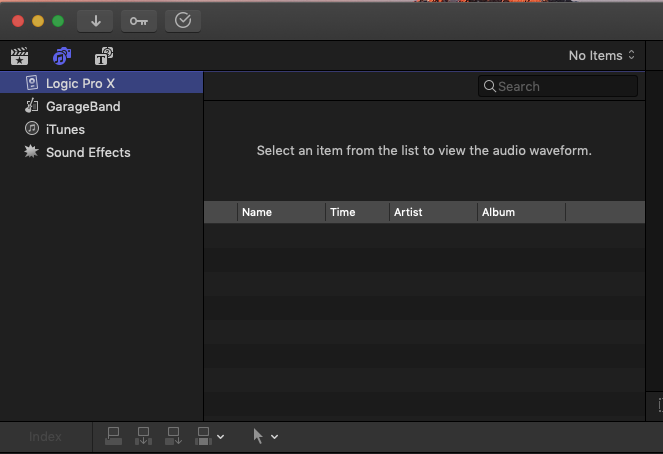
Task: Toggle the Titles and Generators sidebar
Action: pyautogui.click(x=103, y=56)
